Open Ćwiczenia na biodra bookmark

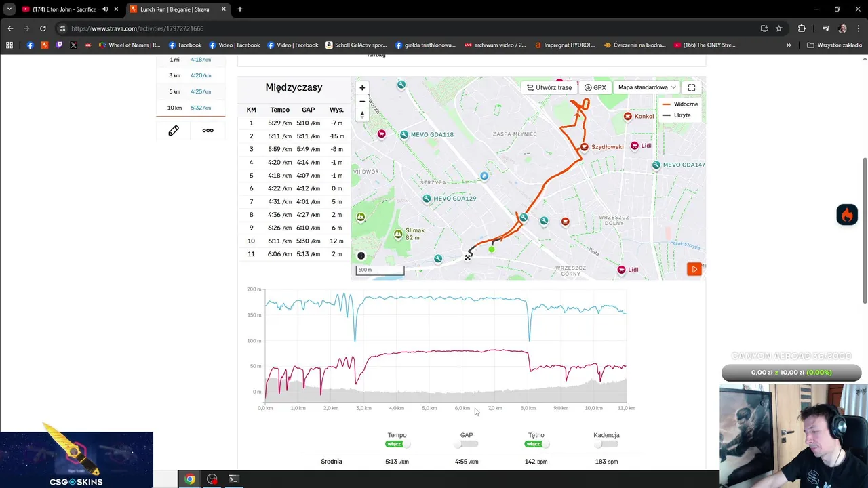click(x=635, y=45)
